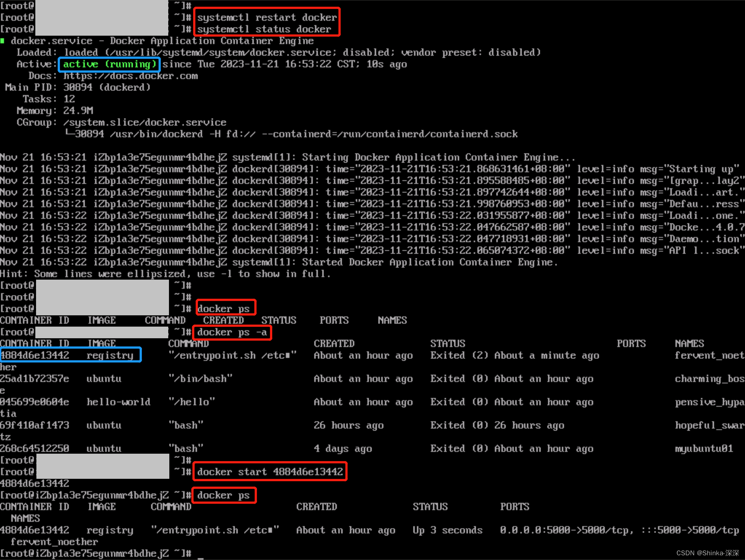Click the hello-world image name
This screenshot has height=560, width=745.
[118, 402]
